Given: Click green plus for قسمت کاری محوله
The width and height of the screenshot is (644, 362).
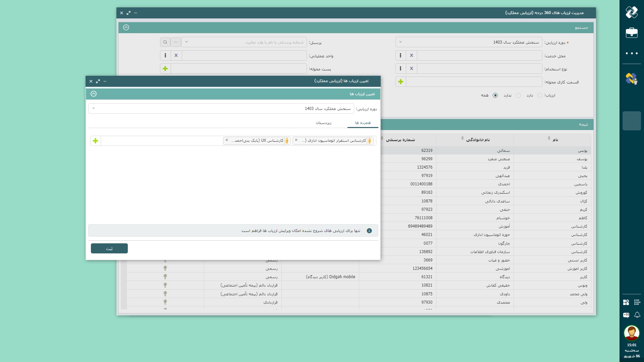Looking at the screenshot, I should click(400, 82).
